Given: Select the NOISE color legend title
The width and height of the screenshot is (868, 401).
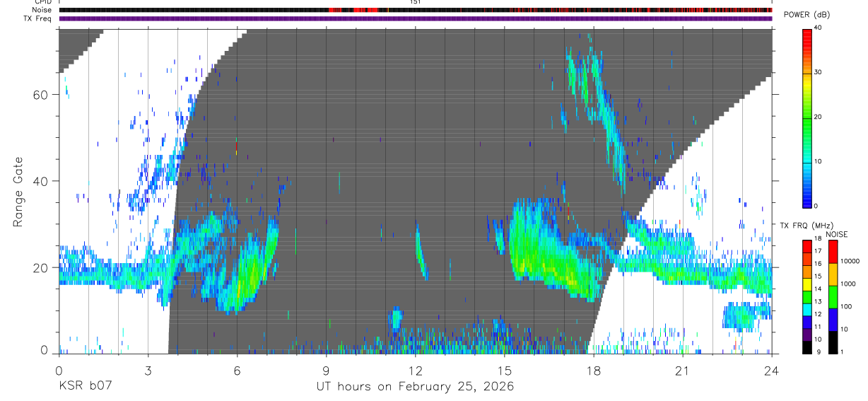Looking at the screenshot, I should (x=836, y=234).
